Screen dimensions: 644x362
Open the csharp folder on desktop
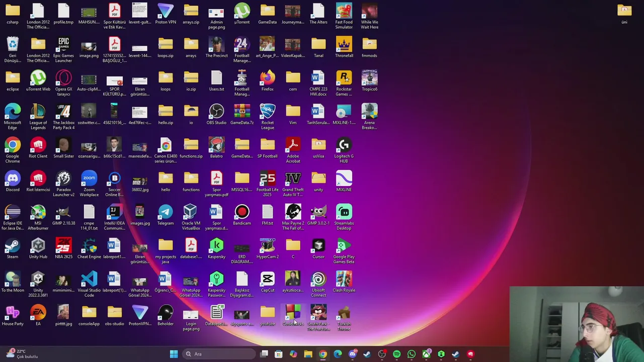13,14
